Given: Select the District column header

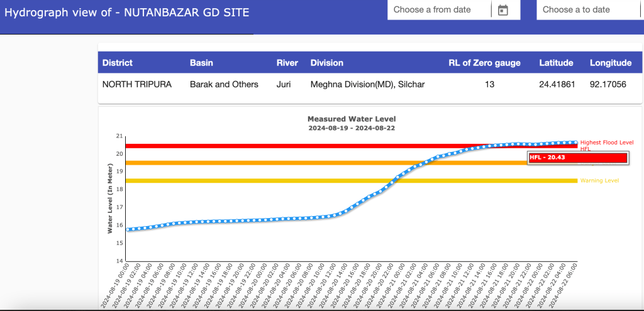Looking at the screenshot, I should coord(118,63).
